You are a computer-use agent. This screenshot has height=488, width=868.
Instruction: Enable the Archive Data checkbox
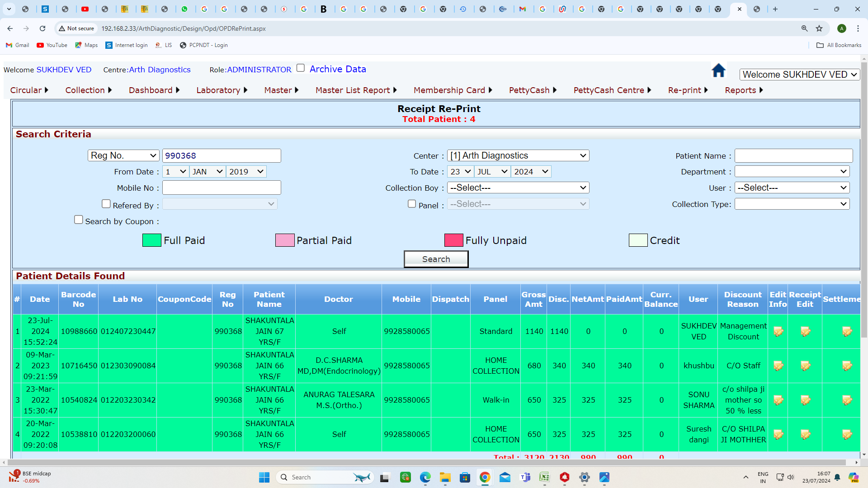[x=301, y=68]
